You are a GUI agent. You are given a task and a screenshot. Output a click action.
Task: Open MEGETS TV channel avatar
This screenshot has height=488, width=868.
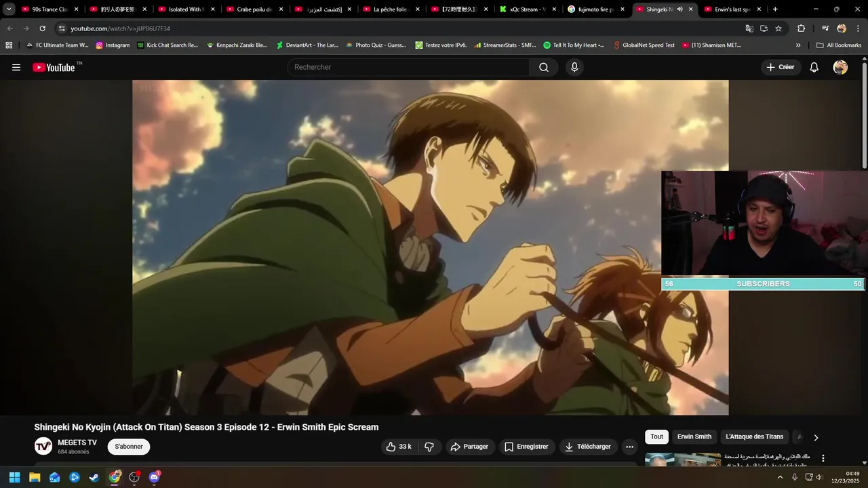43,446
